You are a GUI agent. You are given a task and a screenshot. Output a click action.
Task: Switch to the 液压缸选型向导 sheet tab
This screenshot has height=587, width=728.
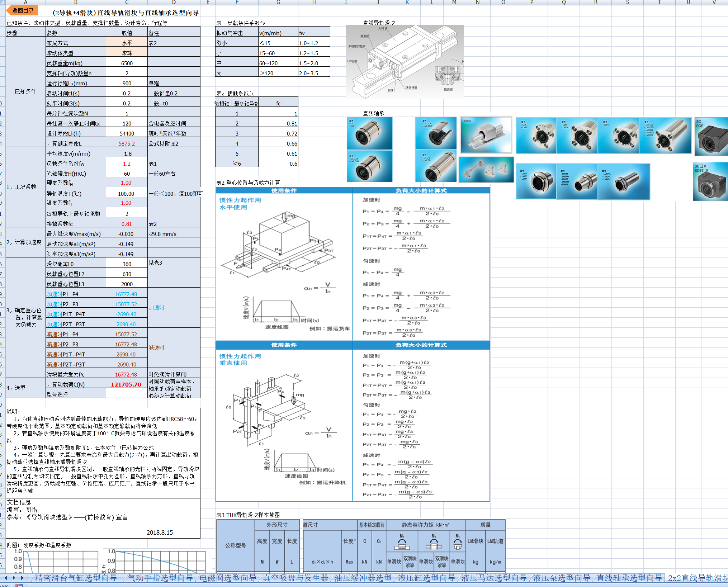tap(426, 578)
